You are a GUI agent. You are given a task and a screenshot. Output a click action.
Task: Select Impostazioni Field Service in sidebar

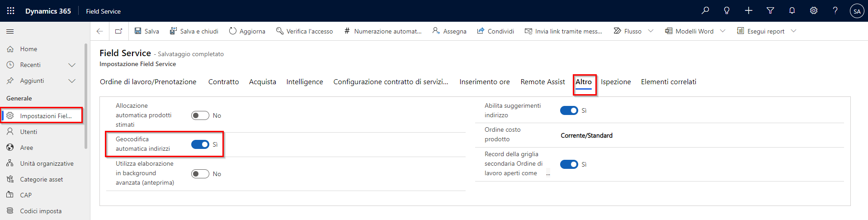42,115
